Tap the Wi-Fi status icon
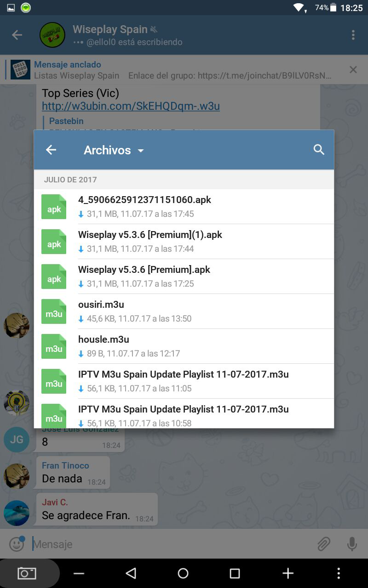This screenshot has height=588, width=368. click(x=299, y=8)
